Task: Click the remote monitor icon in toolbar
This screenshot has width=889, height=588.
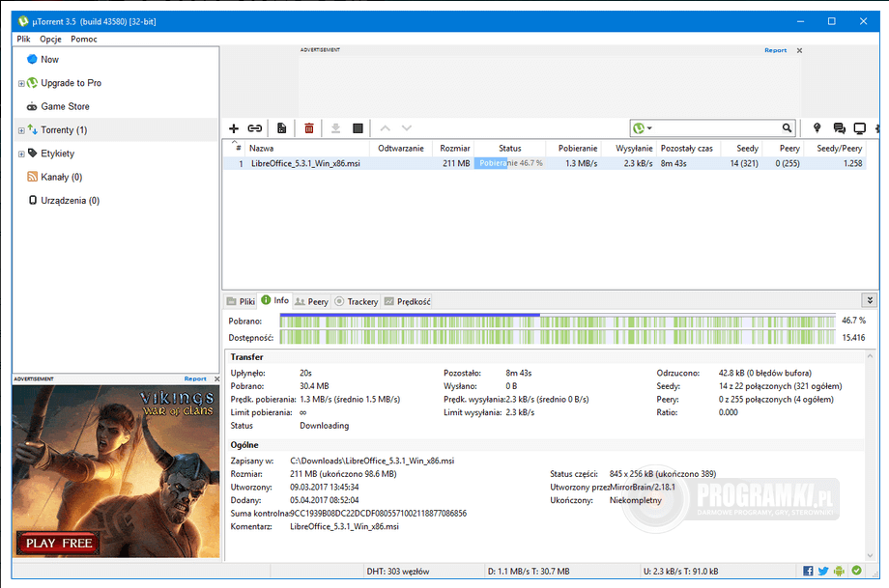Action: [x=859, y=128]
